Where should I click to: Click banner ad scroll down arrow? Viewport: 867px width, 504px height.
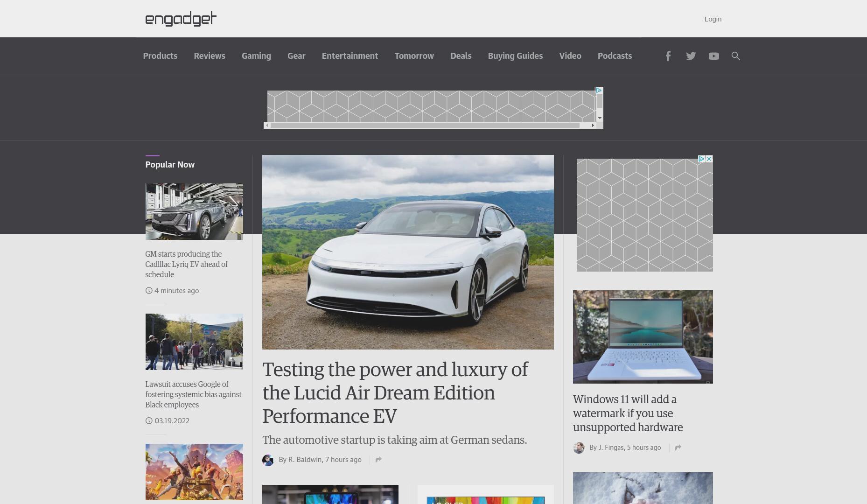pos(600,119)
